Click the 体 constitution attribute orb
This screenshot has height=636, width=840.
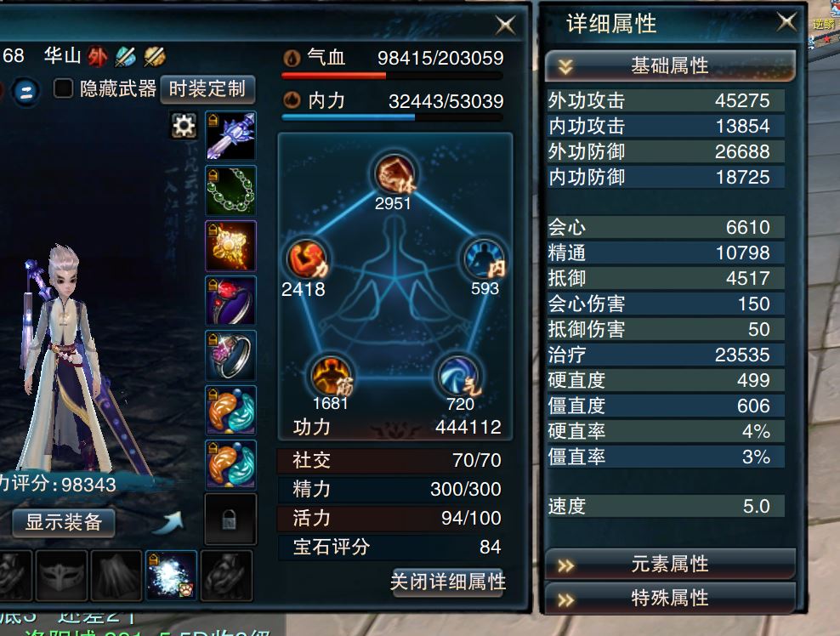(x=394, y=173)
